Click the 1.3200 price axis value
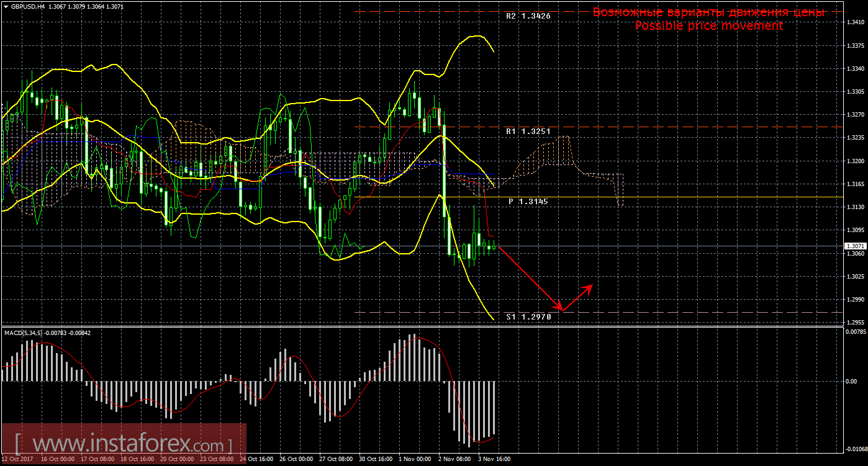 855,161
